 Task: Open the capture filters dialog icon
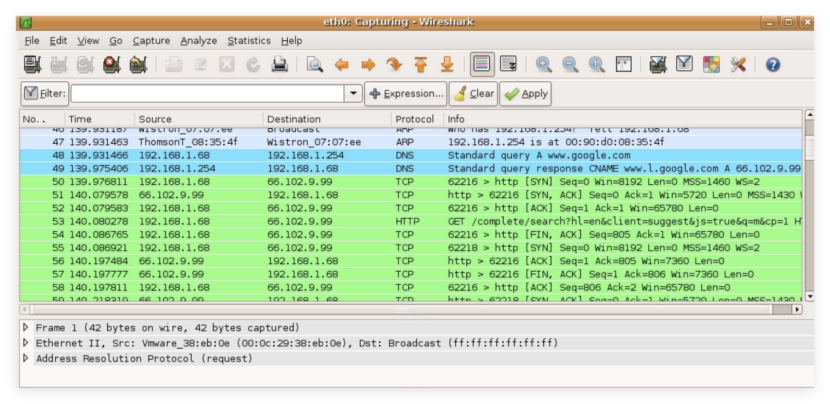click(x=658, y=65)
